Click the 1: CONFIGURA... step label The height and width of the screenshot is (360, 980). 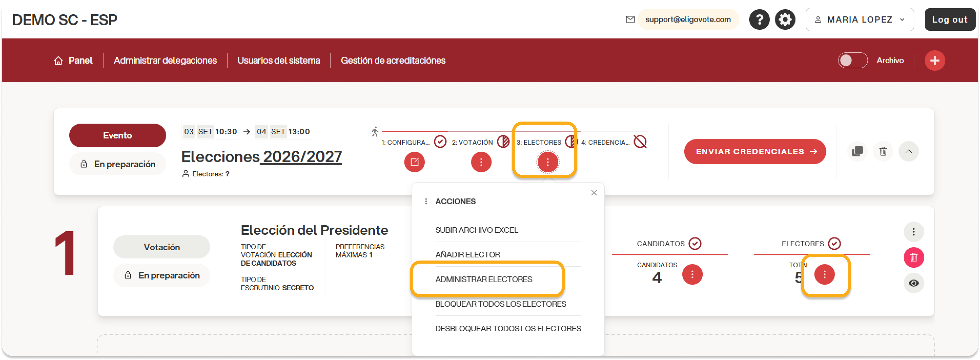[x=405, y=142]
